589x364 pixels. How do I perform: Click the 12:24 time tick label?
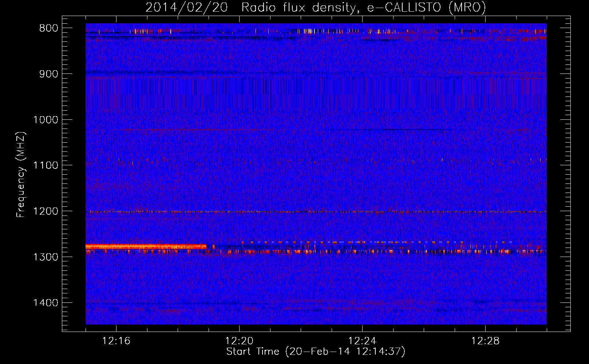pos(362,341)
